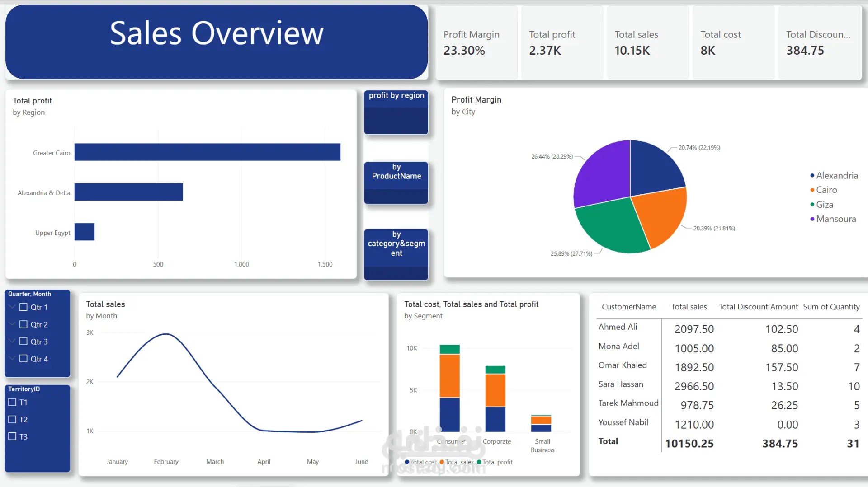
Task: Expand the Qtr 2 chevron
Action: [x=12, y=324]
